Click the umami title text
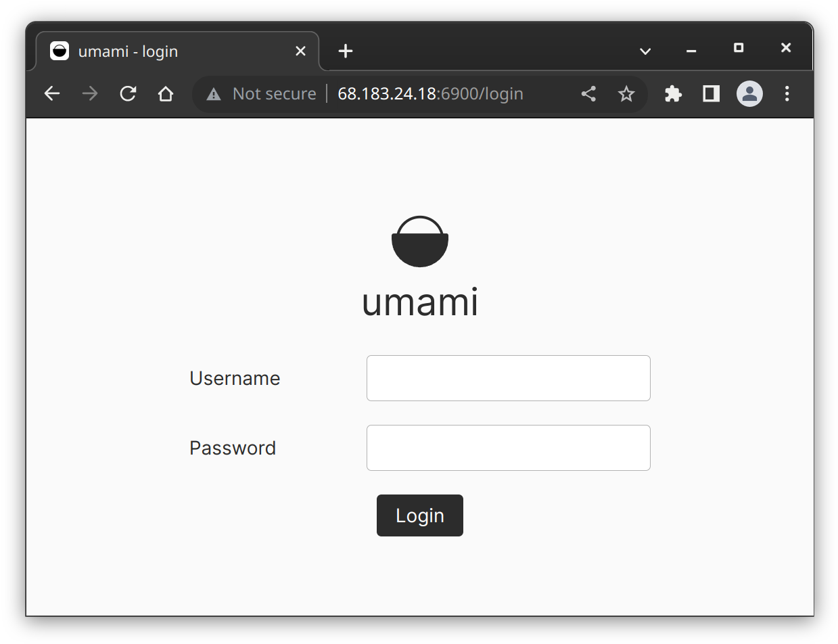Viewport: 838px width, 644px height. (x=420, y=302)
